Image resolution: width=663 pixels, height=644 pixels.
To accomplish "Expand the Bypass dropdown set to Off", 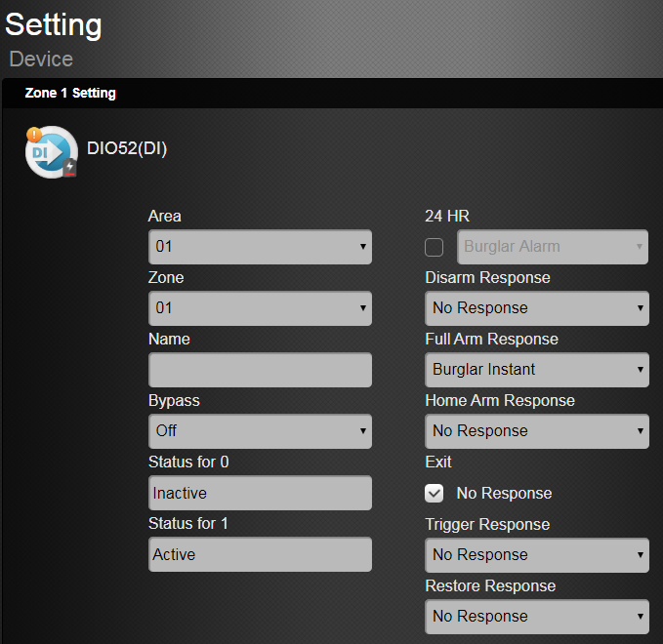I will click(x=260, y=431).
